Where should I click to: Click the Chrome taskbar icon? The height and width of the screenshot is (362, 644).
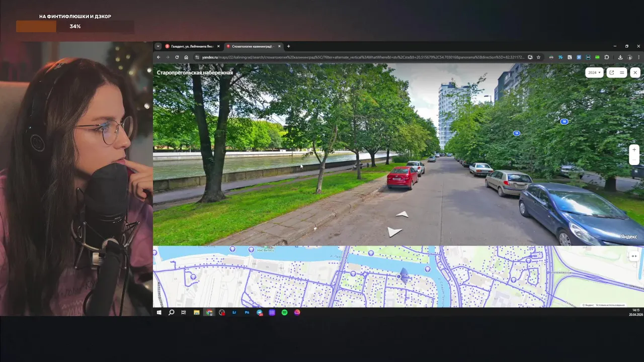coord(209,312)
